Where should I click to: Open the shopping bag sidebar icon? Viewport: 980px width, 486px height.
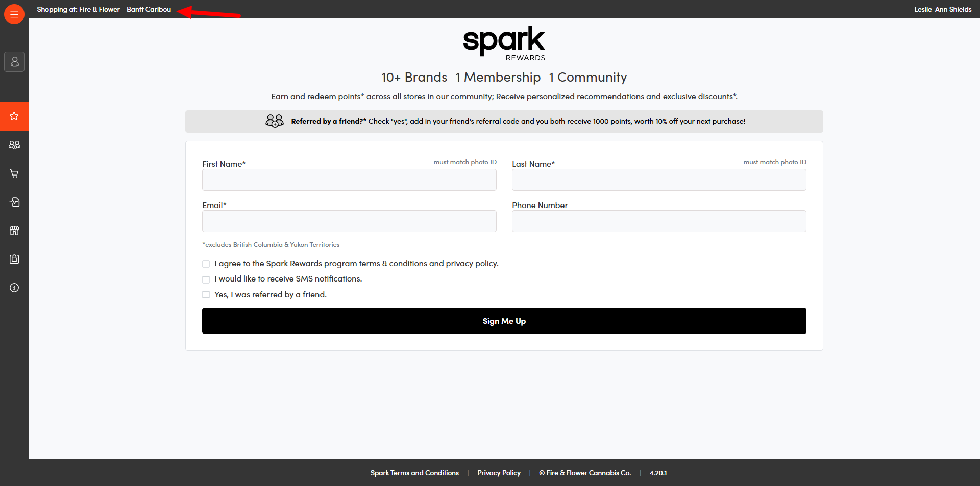(14, 259)
